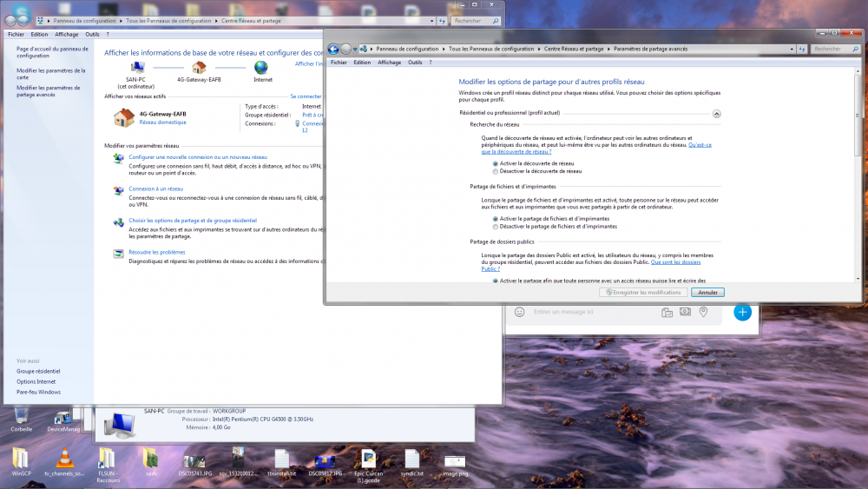The height and width of the screenshot is (489, 868).
Task: Click 'Réseau domestique' link under 4G-Gateway-EAFB
Action: pos(163,122)
